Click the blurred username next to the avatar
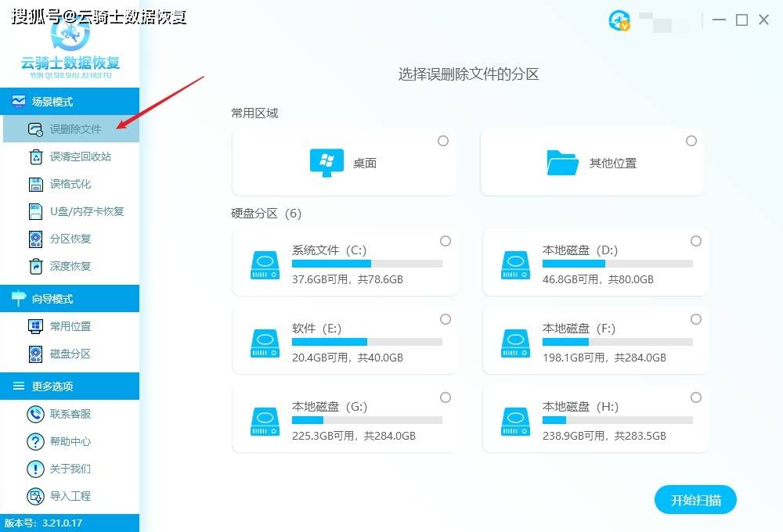 click(662, 22)
